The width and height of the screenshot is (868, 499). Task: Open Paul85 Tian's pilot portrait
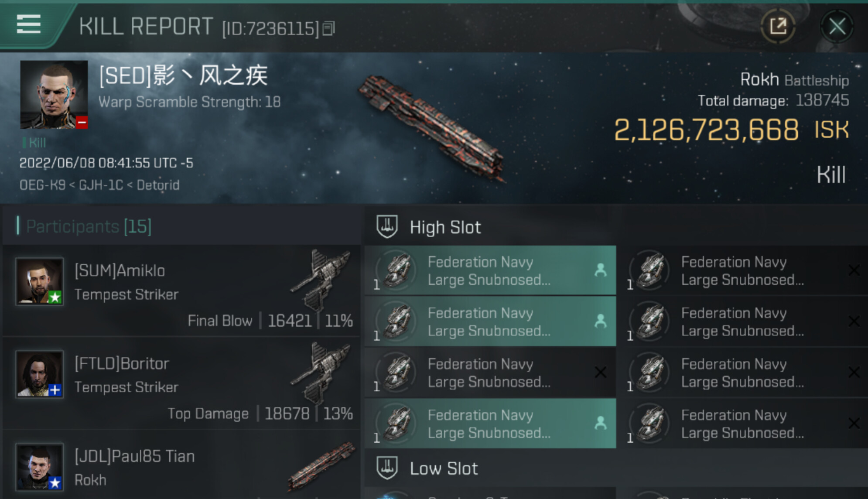pyautogui.click(x=39, y=467)
